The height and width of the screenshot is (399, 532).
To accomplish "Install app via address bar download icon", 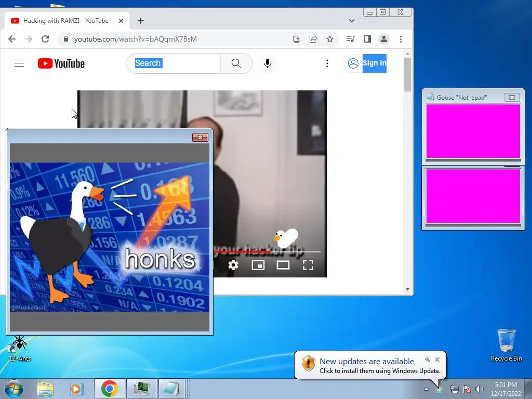I will click(297, 39).
